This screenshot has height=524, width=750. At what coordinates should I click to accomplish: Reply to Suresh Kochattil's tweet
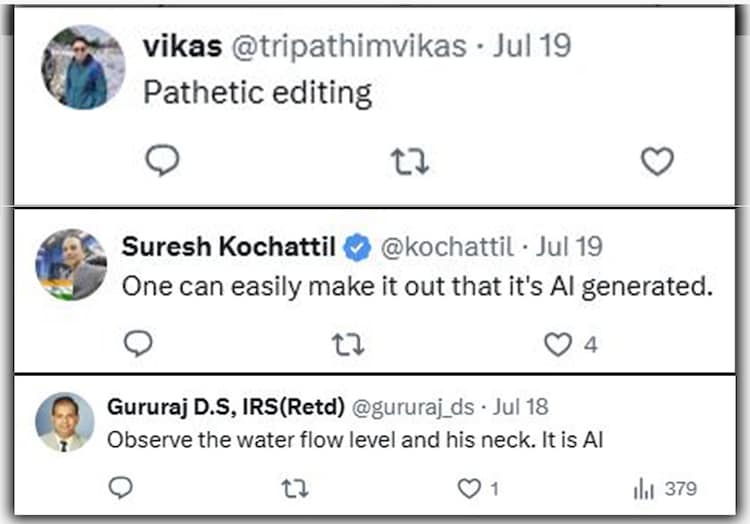pos(138,344)
